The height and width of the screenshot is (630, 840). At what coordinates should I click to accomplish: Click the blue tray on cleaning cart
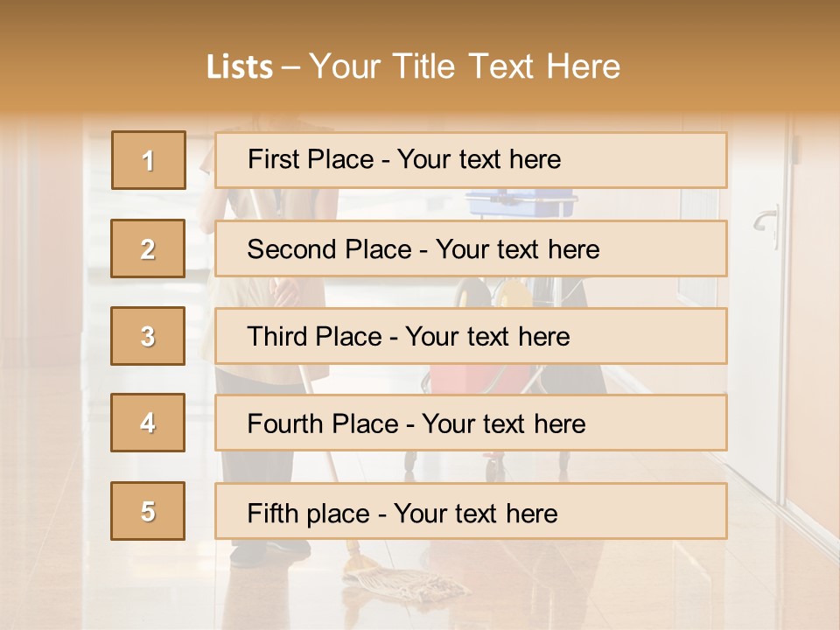click(521, 204)
